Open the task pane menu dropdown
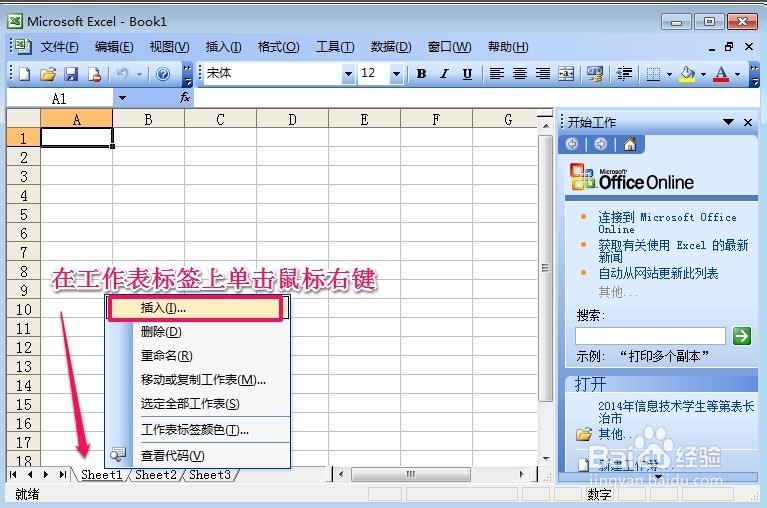The width and height of the screenshot is (767, 508). pos(728,122)
